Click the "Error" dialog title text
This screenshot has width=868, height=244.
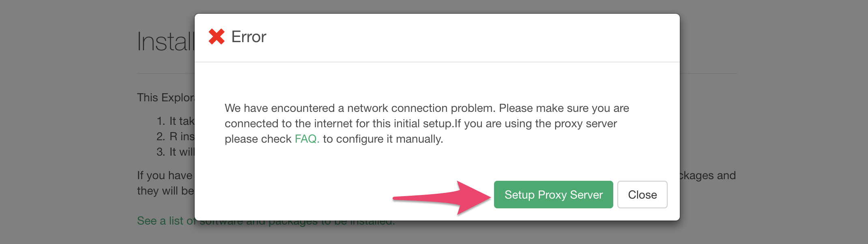coord(249,37)
